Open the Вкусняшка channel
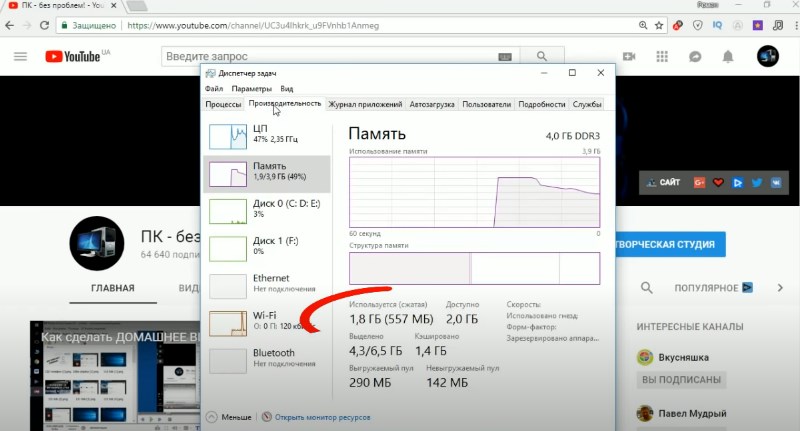 (x=683, y=357)
